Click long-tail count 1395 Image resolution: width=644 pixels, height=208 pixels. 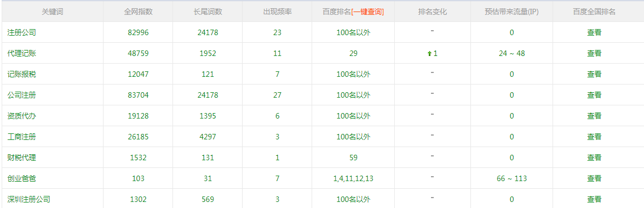pyautogui.click(x=208, y=116)
